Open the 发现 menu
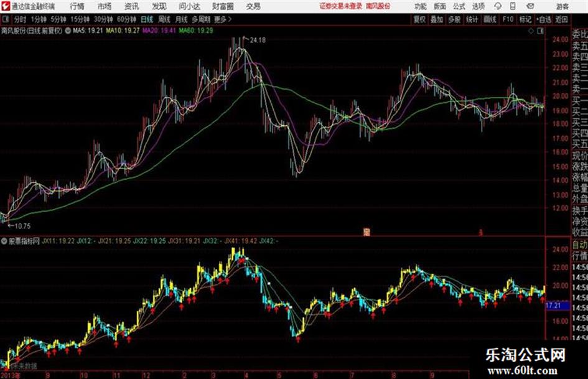This screenshot has height=379, width=588. point(159,6)
